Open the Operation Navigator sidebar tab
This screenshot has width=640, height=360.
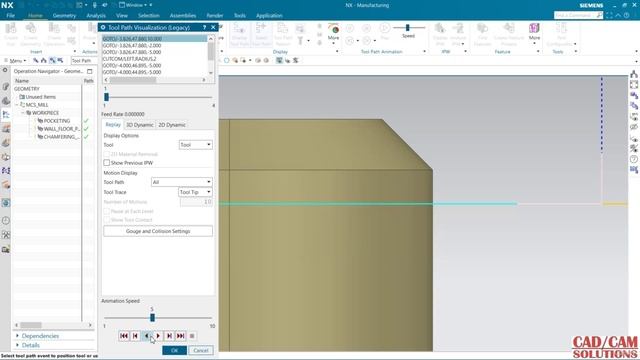[x=6, y=115]
